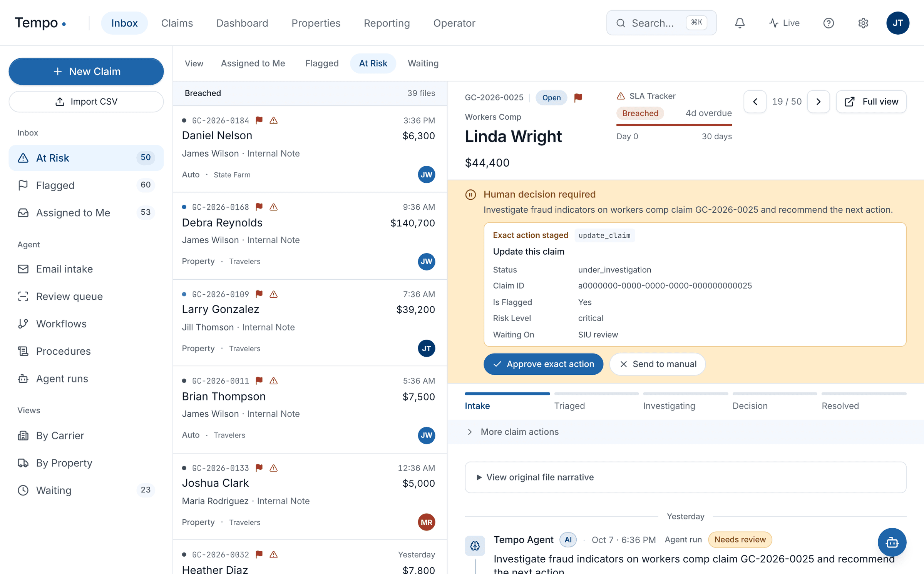This screenshot has width=924, height=574.
Task: Open Procedures in sidebar
Action: pyautogui.click(x=86, y=351)
